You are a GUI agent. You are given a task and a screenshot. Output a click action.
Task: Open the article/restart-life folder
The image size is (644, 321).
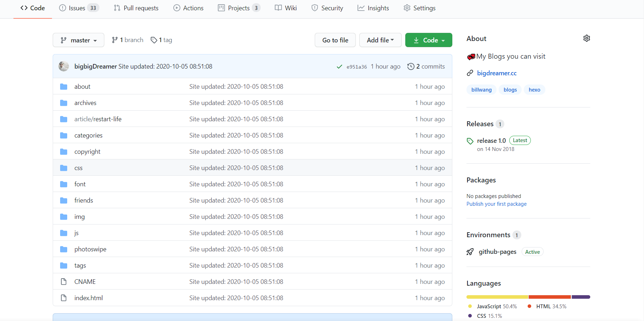(x=98, y=119)
